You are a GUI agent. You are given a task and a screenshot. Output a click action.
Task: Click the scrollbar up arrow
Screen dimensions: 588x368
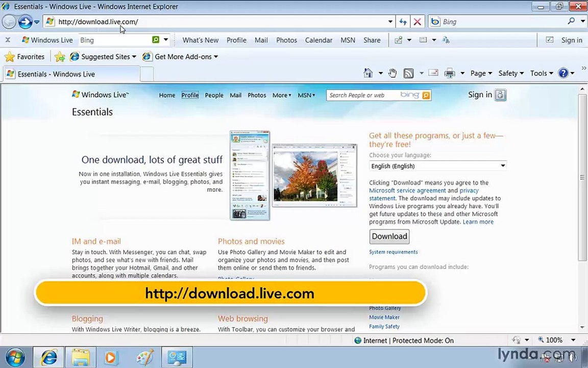tap(582, 89)
